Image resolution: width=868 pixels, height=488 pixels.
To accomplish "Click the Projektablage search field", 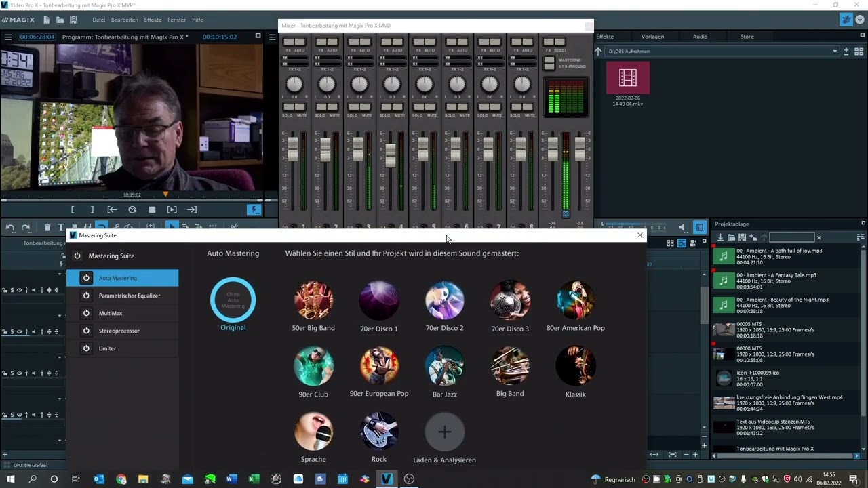I will (791, 237).
